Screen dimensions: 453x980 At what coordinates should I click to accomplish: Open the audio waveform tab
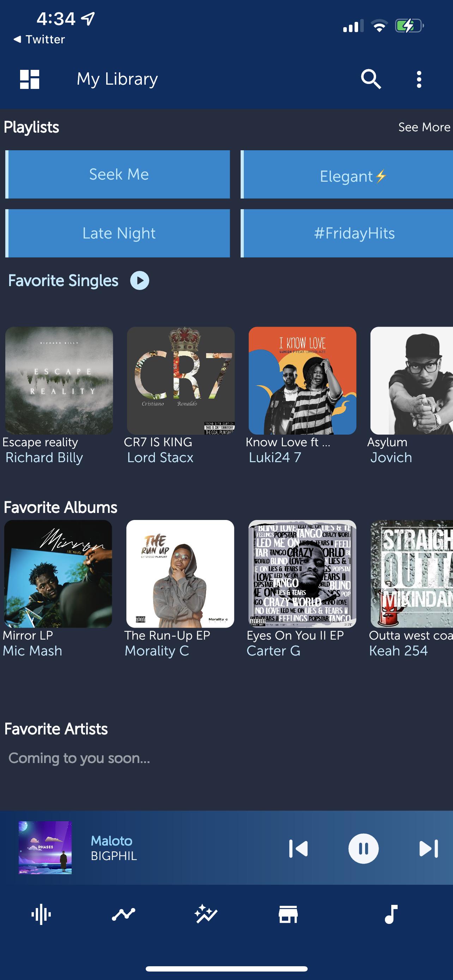tap(41, 914)
